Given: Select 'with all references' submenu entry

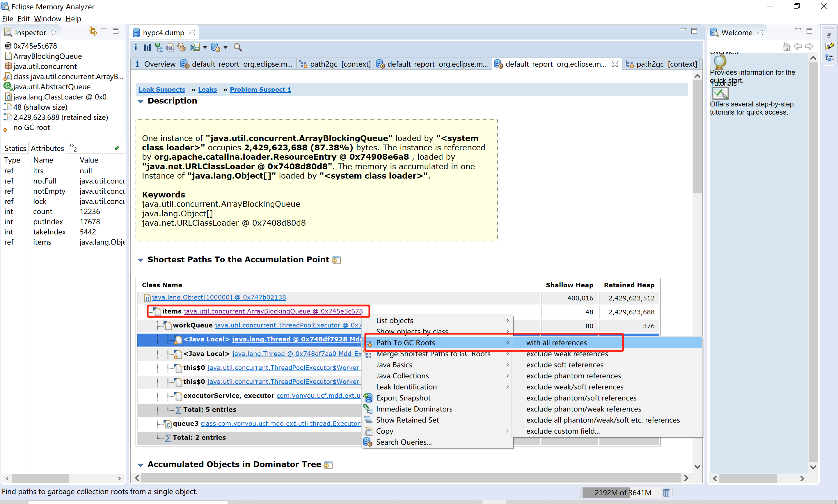Looking at the screenshot, I should [x=556, y=343].
